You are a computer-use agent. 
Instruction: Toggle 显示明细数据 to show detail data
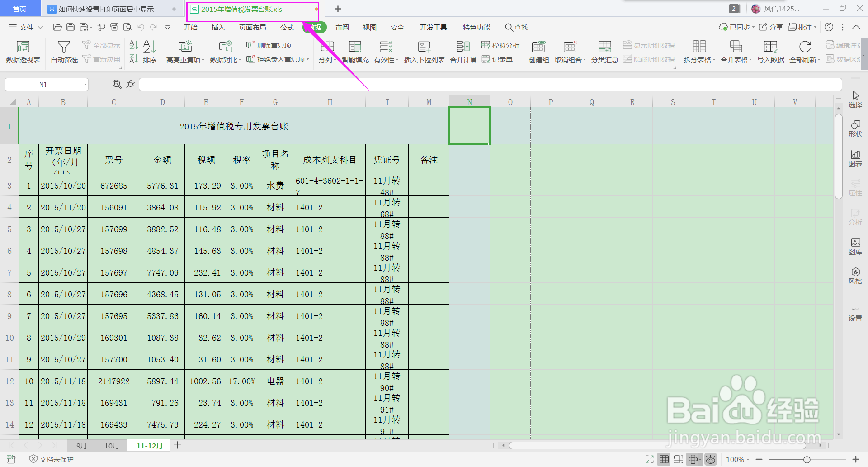pyautogui.click(x=649, y=45)
